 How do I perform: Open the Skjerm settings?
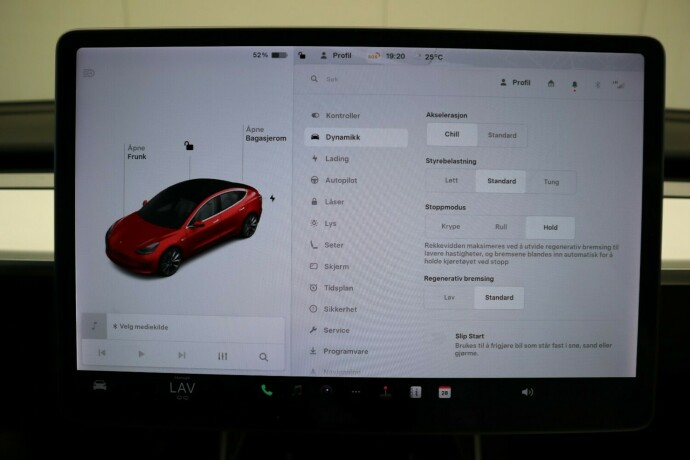tap(329, 266)
